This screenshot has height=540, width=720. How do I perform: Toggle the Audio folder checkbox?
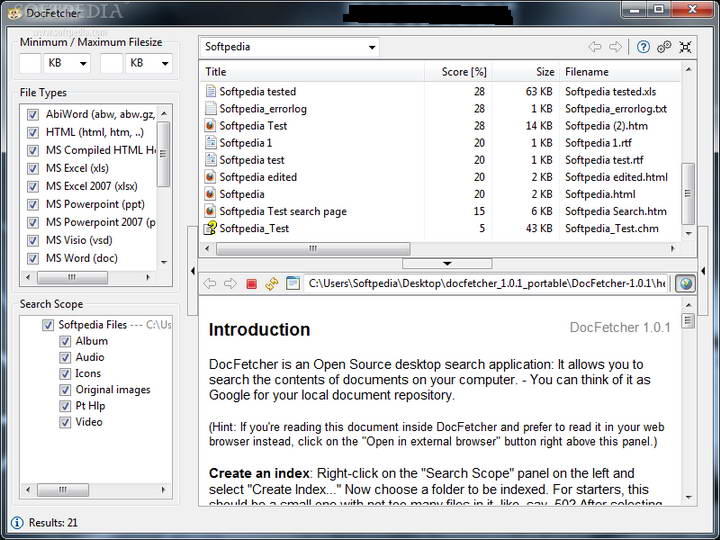tap(65, 357)
